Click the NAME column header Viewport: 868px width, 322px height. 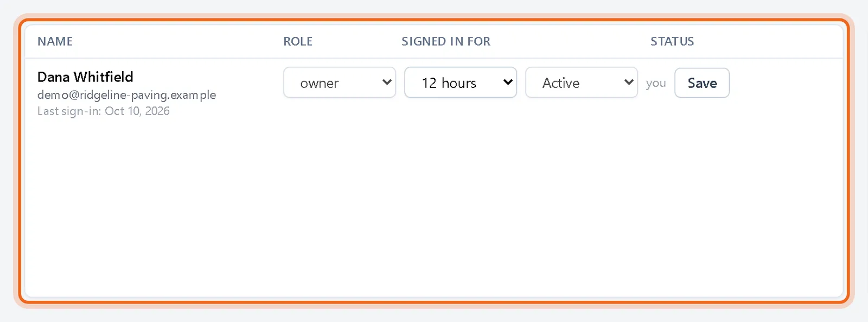pos(55,41)
